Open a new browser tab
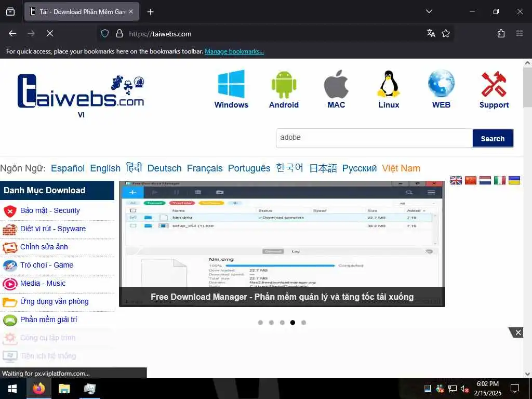Screen dimensions: 532x399 pyautogui.click(x=150, y=12)
